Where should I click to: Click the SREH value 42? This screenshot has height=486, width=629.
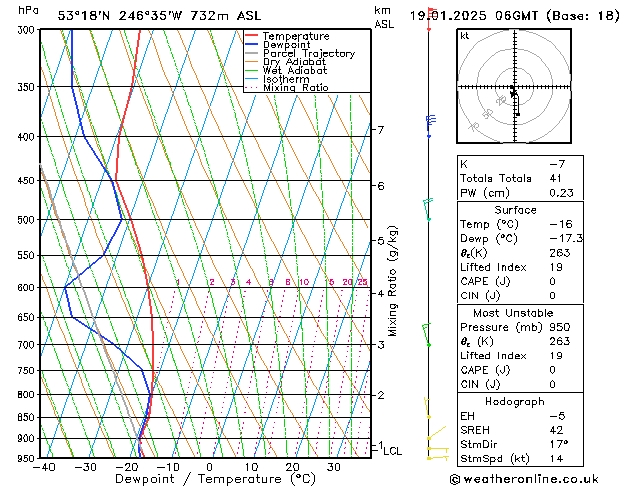556,430
